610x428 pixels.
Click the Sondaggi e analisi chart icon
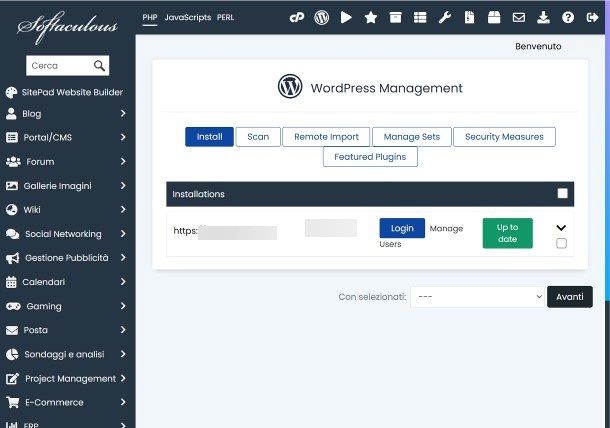[x=12, y=354]
